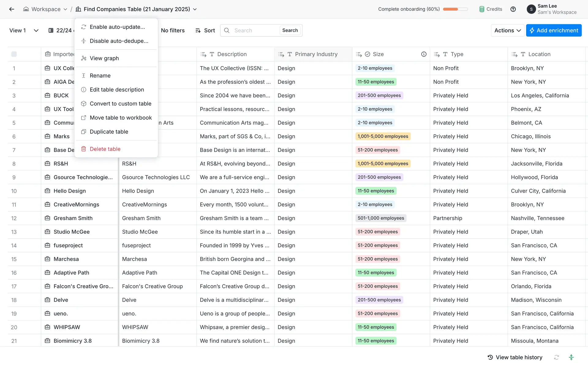
Task: Click the back arrow icon
Action: click(12, 9)
